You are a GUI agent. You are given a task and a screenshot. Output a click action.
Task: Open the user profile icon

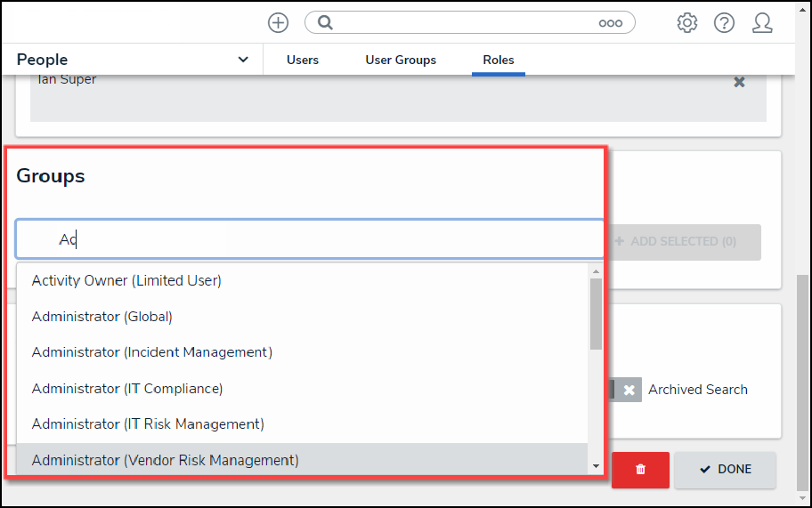(762, 23)
